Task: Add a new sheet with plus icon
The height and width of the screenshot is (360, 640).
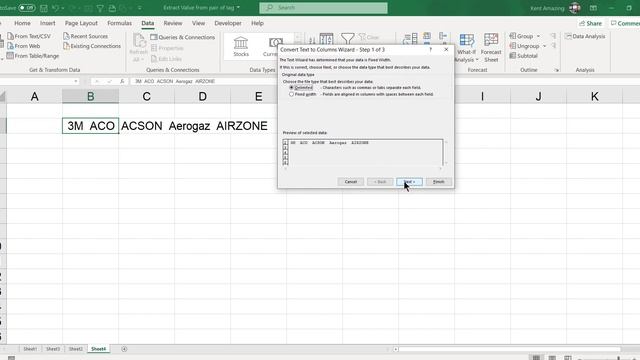Action: pyautogui.click(x=124, y=349)
